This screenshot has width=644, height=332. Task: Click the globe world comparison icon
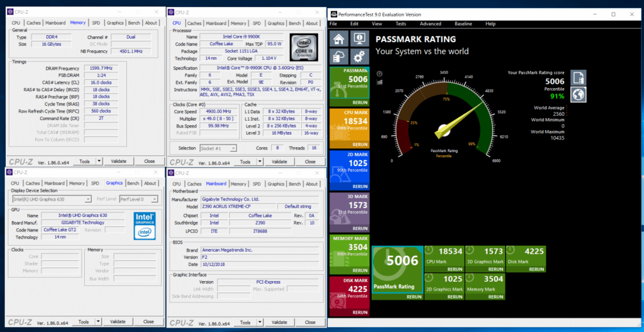point(579,94)
